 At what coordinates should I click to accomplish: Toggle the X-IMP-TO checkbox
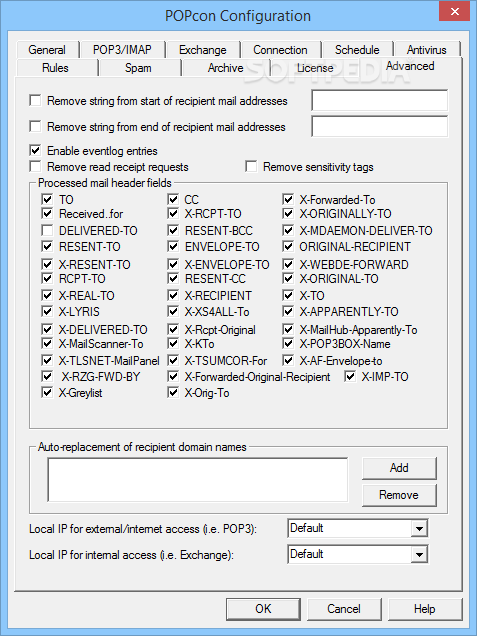[x=350, y=376]
